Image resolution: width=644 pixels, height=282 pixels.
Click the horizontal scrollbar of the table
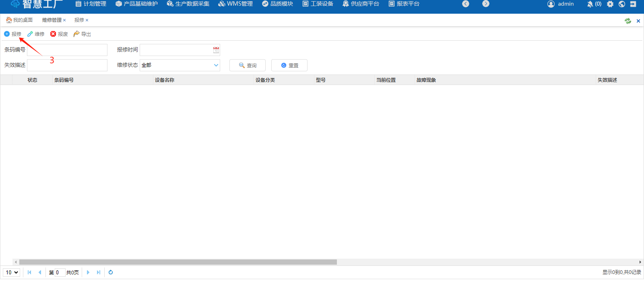point(178,262)
